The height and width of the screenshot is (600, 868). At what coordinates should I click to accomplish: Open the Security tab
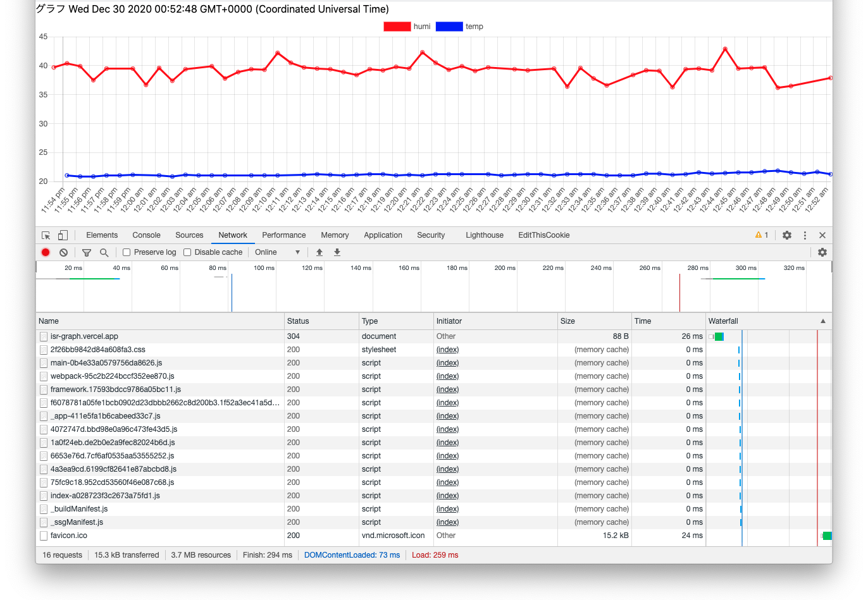pyautogui.click(x=431, y=235)
